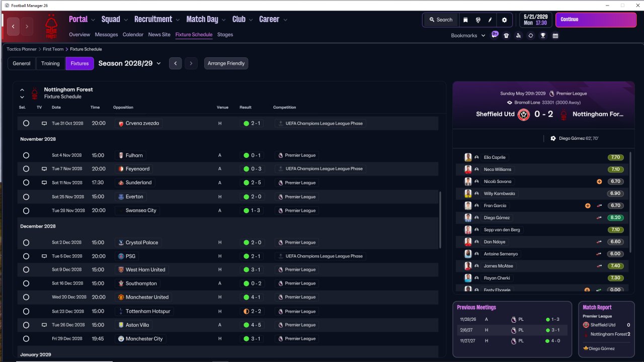Open the Messages tab

click(x=106, y=35)
